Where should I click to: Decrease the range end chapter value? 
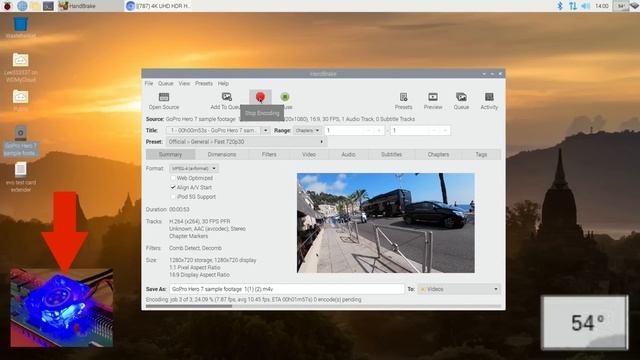[x=434, y=130]
